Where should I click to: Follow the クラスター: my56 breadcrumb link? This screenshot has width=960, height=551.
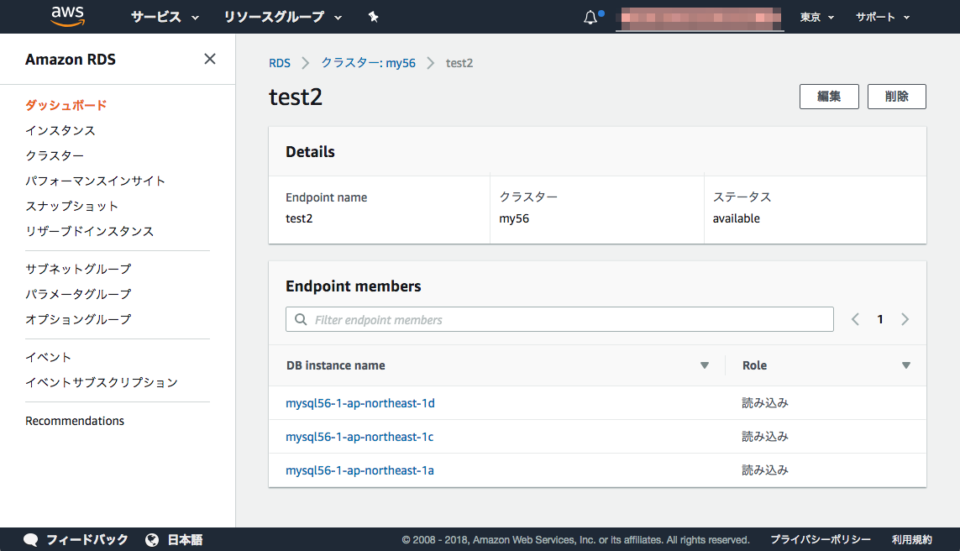click(x=369, y=63)
